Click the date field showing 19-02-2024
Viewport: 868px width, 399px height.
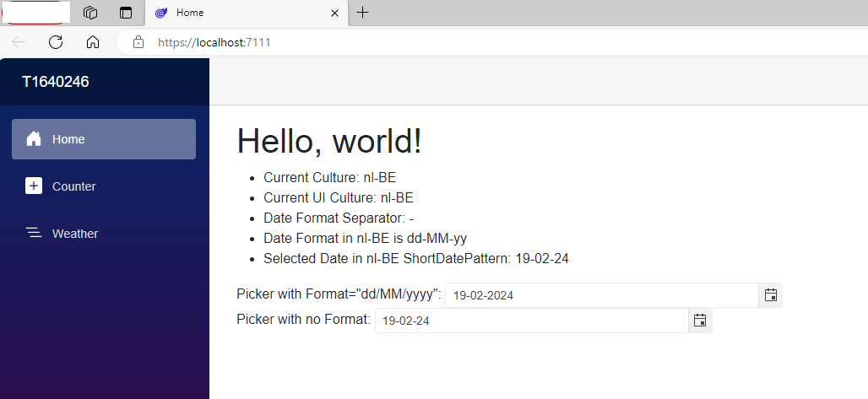[x=601, y=295]
